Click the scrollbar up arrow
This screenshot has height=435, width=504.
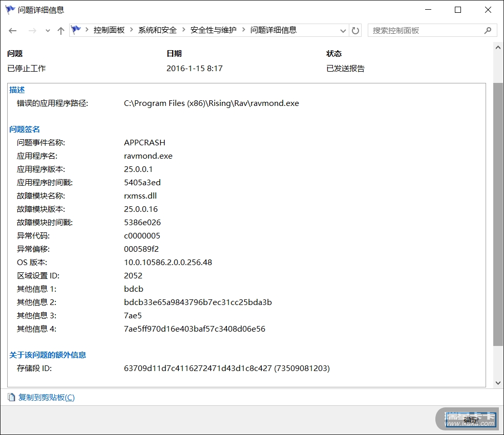tap(498, 47)
